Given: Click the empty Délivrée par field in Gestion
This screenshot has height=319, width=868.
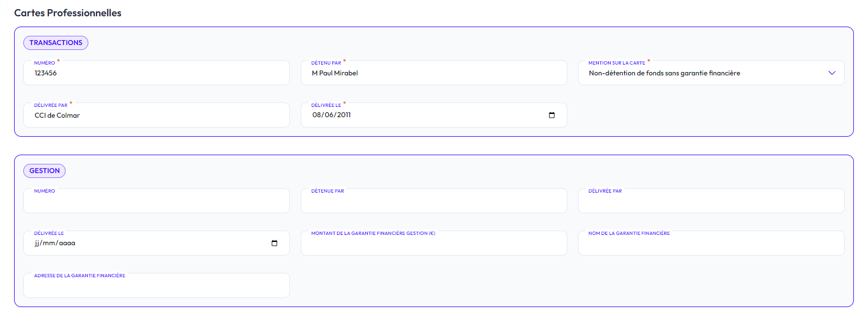Looking at the screenshot, I should (x=711, y=201).
